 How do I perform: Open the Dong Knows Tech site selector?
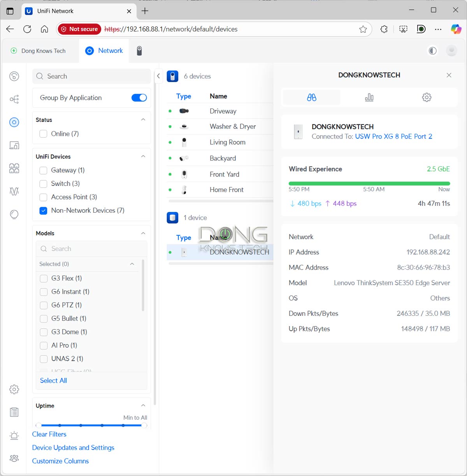click(x=38, y=51)
